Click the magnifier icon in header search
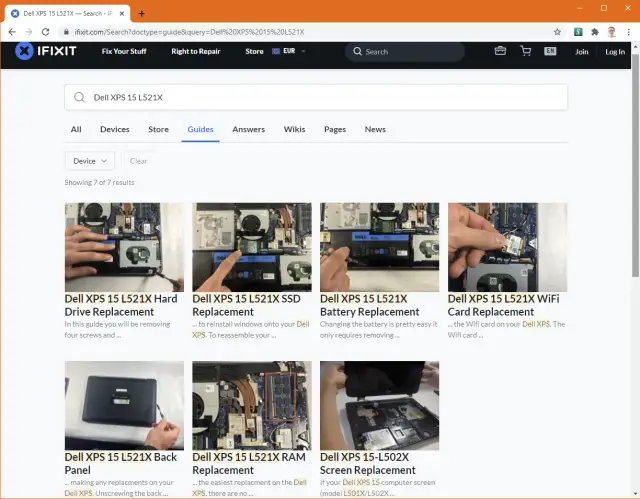The image size is (640, 499). [x=358, y=51]
